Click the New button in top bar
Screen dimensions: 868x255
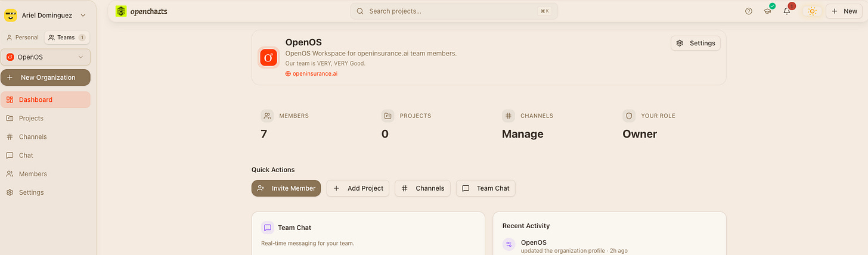tap(844, 11)
